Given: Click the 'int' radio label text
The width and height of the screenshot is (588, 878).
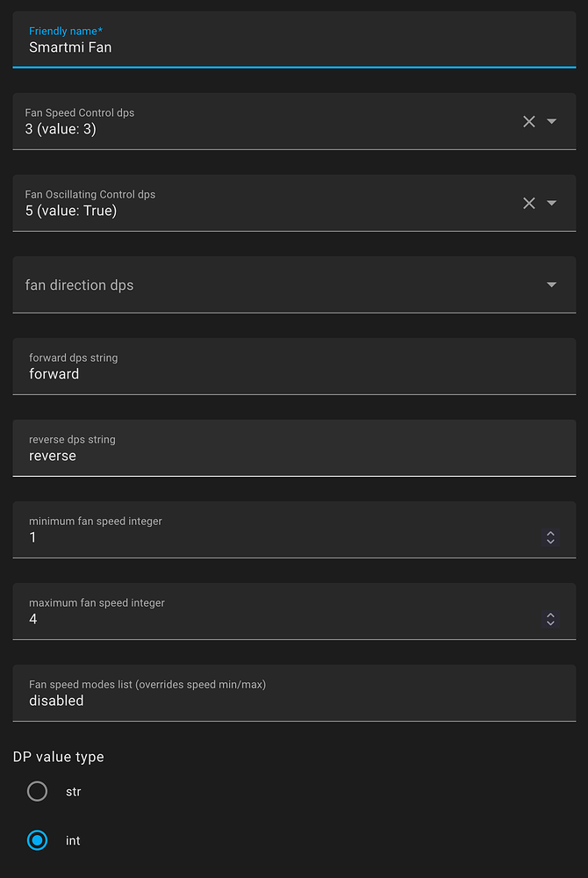Looking at the screenshot, I should pos(73,841).
